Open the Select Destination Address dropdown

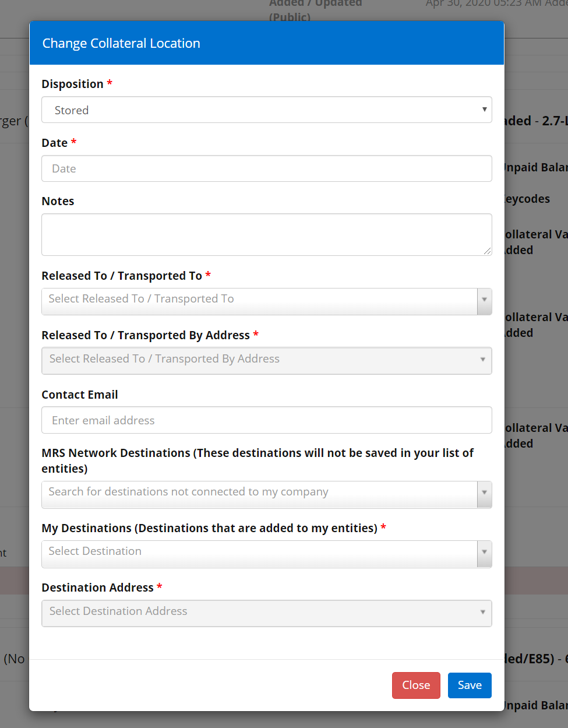pos(267,613)
